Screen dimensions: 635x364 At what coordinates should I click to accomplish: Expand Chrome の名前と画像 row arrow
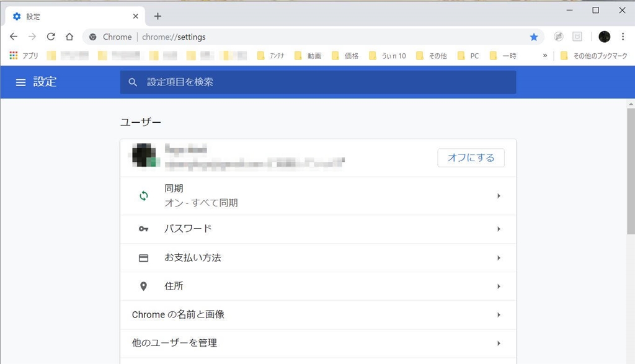(x=499, y=314)
